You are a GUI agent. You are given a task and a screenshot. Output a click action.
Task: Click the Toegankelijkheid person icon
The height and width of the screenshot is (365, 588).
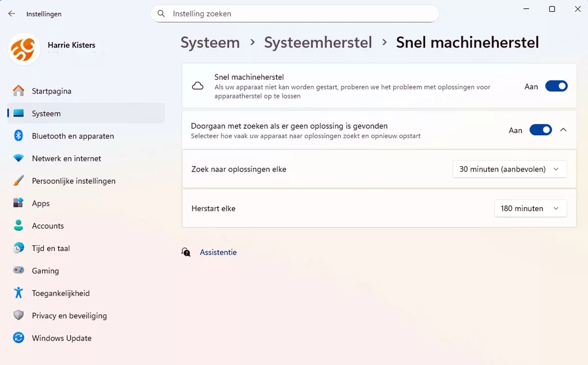pos(19,293)
